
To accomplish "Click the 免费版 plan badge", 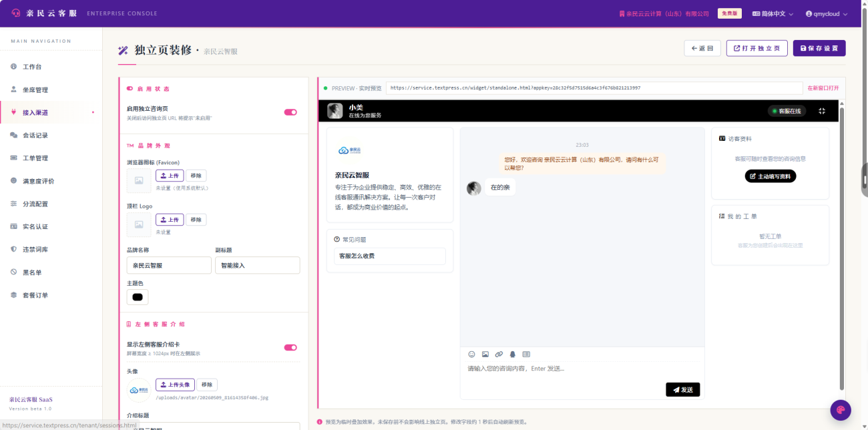I will tap(729, 13).
